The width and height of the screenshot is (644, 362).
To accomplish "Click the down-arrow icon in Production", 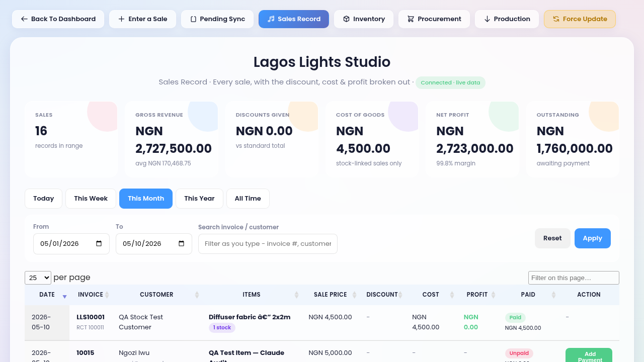I will pos(487,19).
